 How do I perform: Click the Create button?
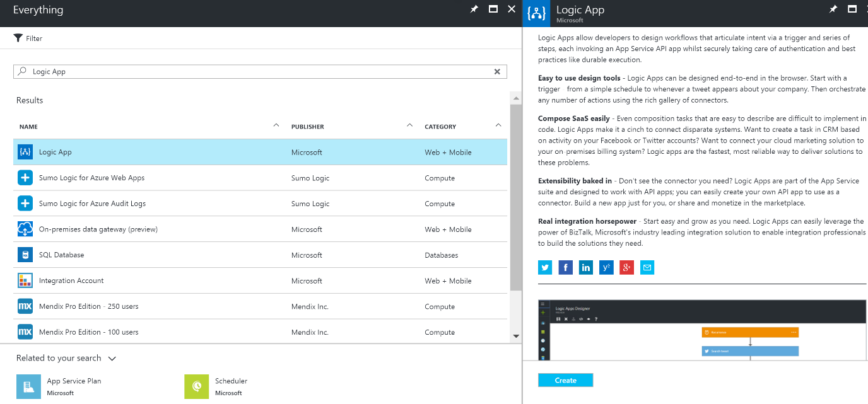pos(565,380)
